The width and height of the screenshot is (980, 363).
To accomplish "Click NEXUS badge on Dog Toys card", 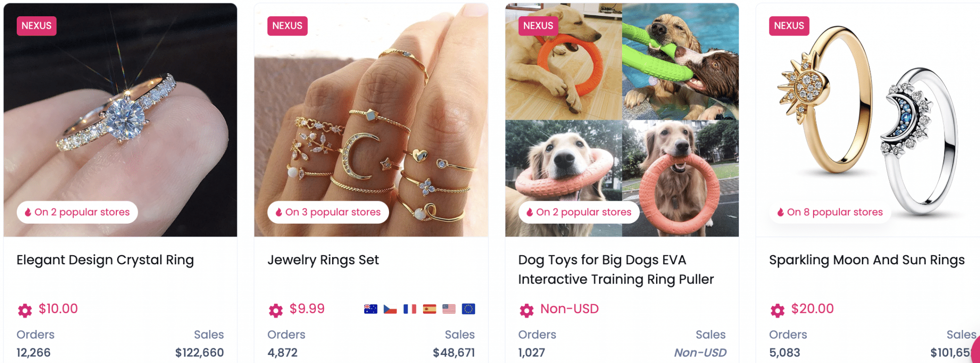I will tap(538, 26).
